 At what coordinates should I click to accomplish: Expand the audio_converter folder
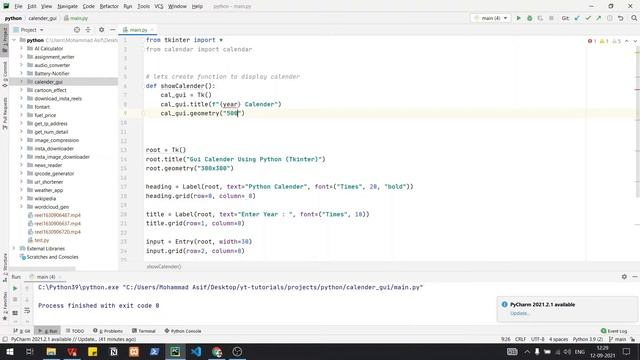pos(21,65)
